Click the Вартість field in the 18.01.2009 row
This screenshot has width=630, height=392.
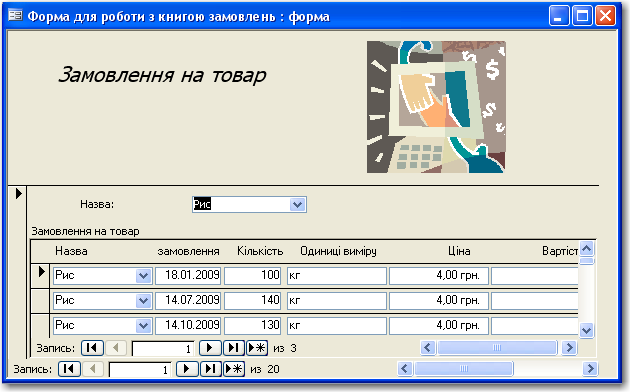[535, 276]
